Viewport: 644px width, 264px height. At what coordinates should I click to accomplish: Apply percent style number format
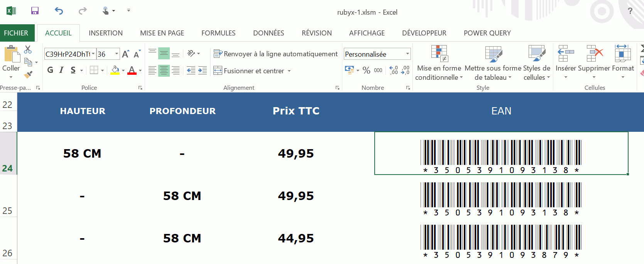367,71
